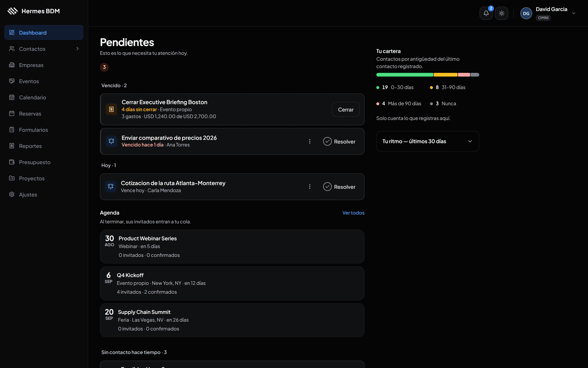Expand the David Garcia account menu chevron

(x=574, y=13)
